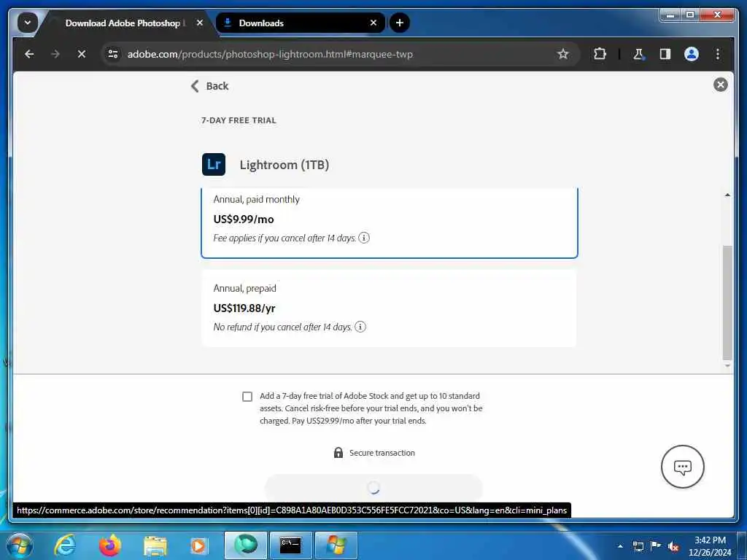Switch to Download Adobe Photoshop tab

pos(123,23)
